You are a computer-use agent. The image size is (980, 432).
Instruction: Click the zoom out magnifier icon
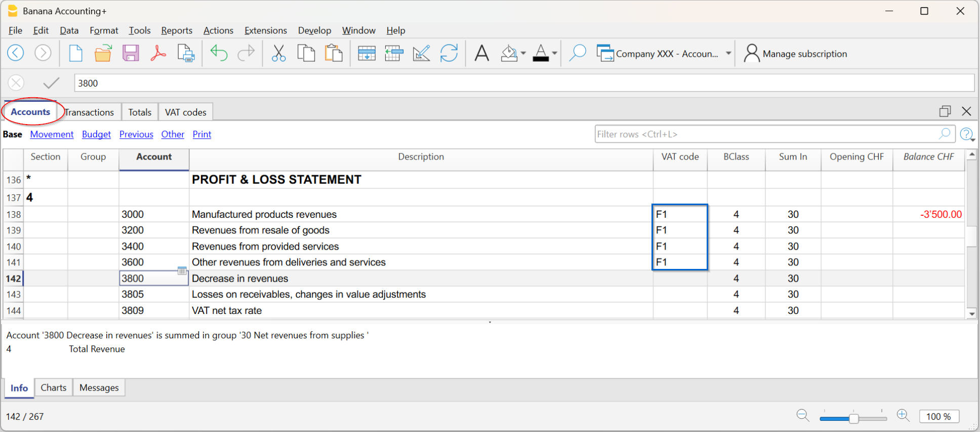click(x=803, y=416)
